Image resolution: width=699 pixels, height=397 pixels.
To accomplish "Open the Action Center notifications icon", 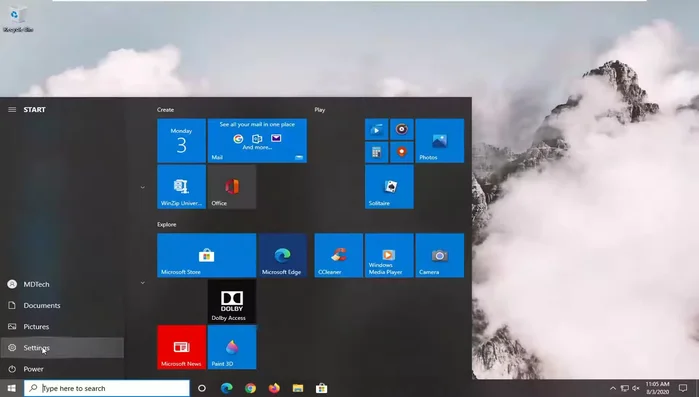I will pos(683,388).
